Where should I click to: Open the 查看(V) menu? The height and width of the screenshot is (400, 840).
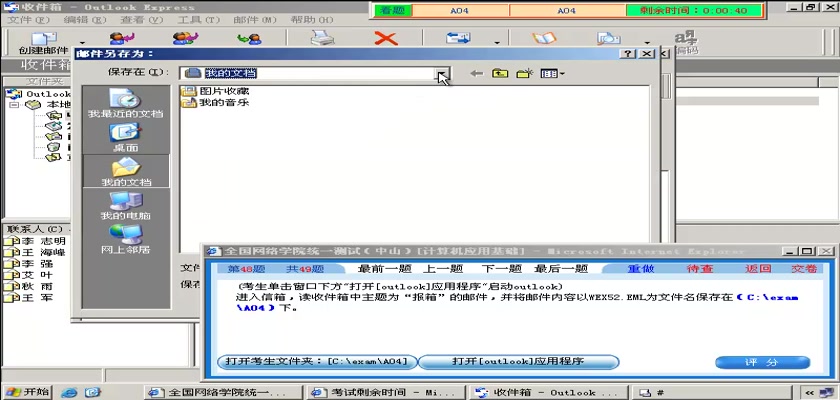point(141,20)
